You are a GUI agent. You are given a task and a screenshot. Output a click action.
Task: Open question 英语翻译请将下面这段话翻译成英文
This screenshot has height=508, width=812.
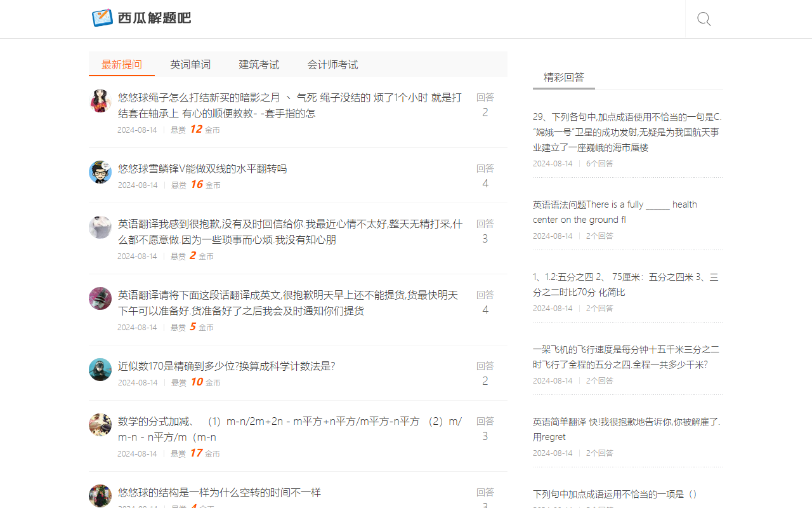288,303
